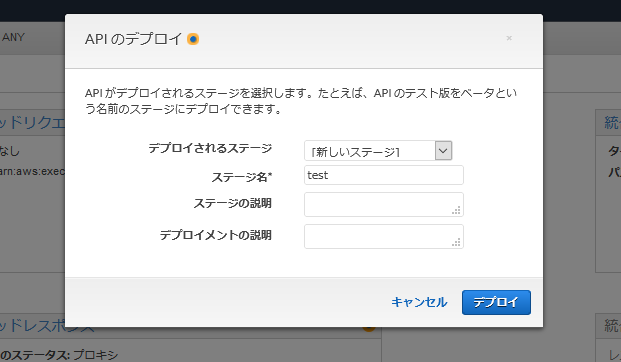621x362 pixels.
Task: Open the upper right 統 panel heading
Action: [612, 122]
